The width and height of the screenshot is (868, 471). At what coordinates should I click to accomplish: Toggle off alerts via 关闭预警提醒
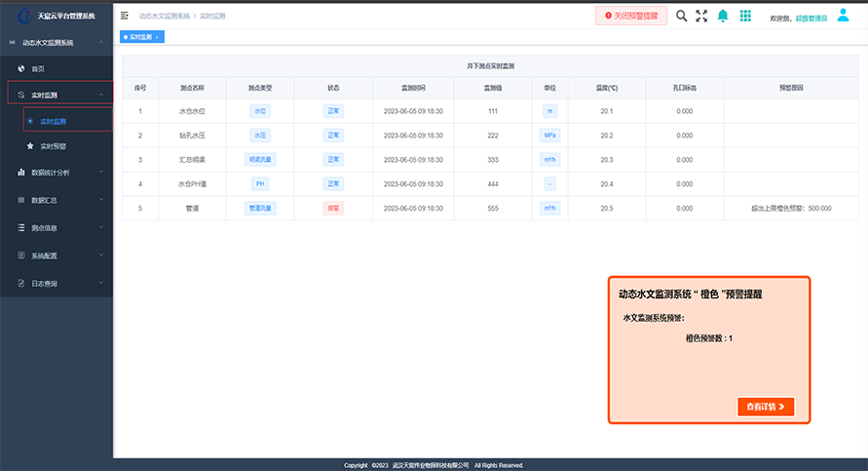[x=631, y=17]
